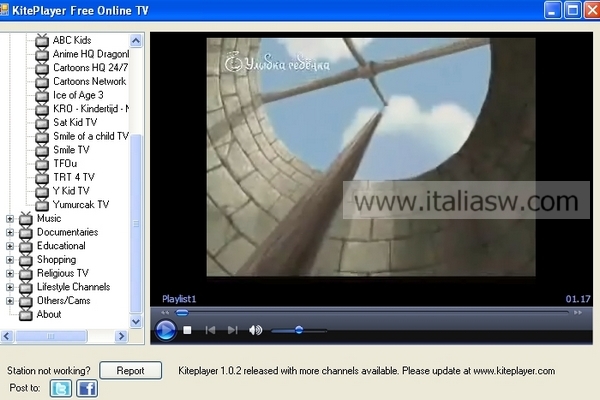Click the Kiteplayer 1.0.2 update notice text
The image size is (600, 400).
(367, 371)
